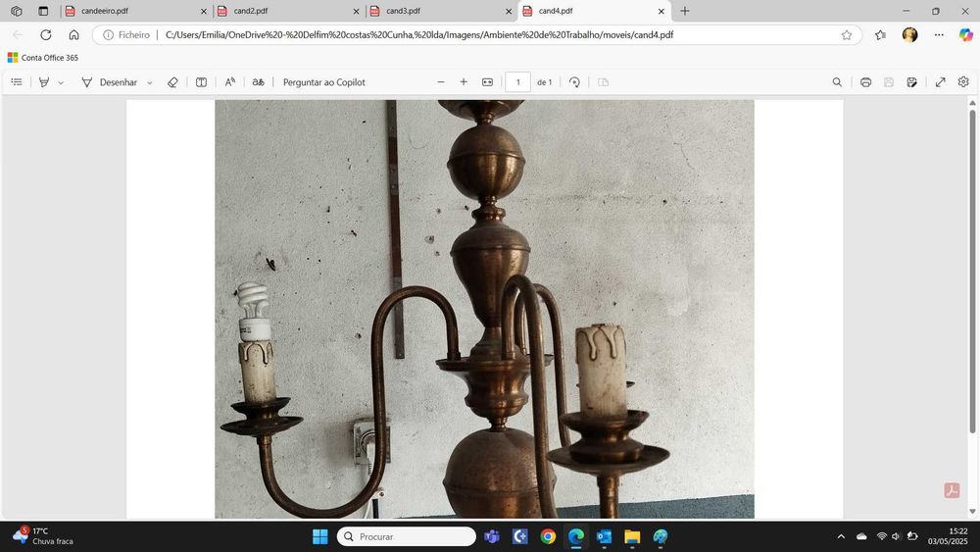Open Copilot sidebar icon
Image resolution: width=980 pixels, height=552 pixels.
[x=965, y=35]
